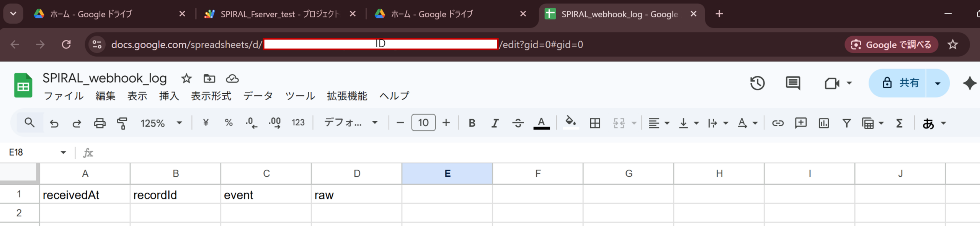
Task: Toggle strikethrough formatting
Action: click(x=518, y=123)
